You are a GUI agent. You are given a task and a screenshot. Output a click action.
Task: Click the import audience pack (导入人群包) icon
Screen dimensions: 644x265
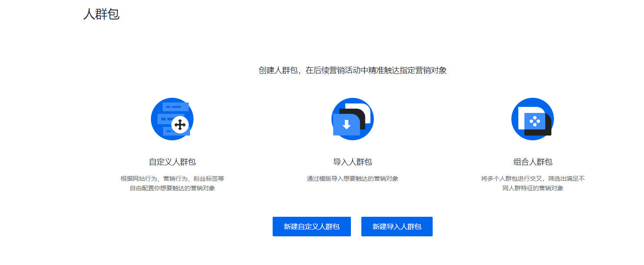pos(353,119)
